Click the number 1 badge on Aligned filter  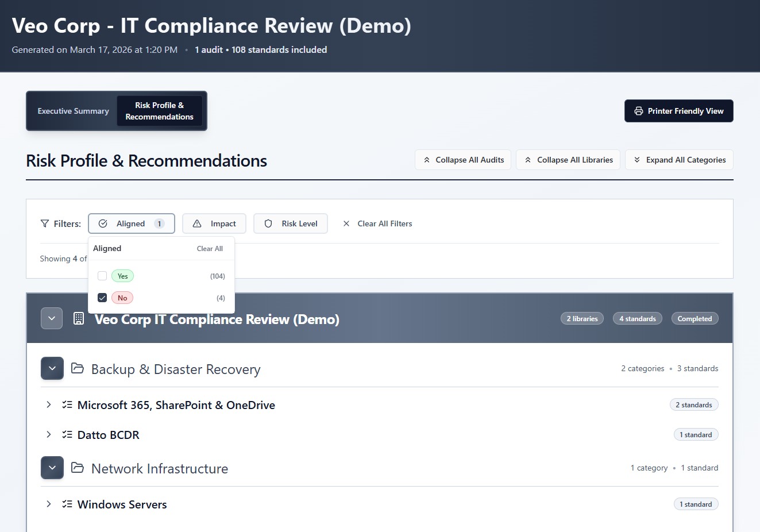pyautogui.click(x=159, y=223)
